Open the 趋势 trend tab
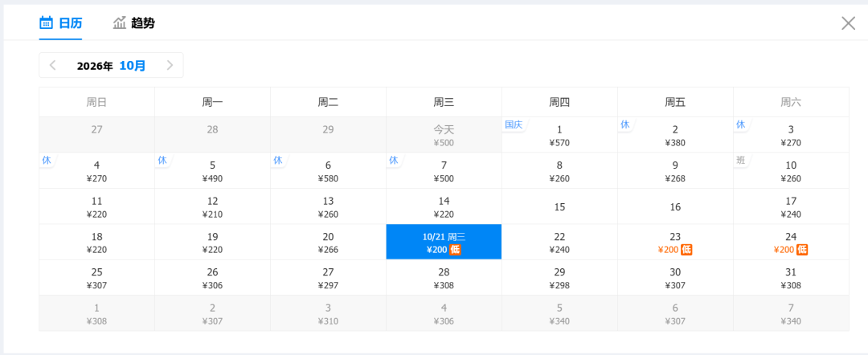 pos(134,23)
